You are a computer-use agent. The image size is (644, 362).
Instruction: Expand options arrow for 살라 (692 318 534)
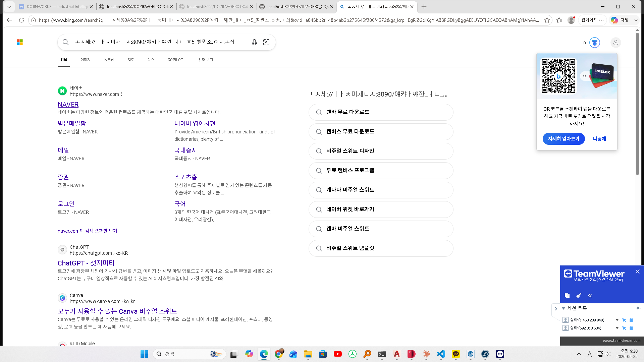[x=617, y=328]
